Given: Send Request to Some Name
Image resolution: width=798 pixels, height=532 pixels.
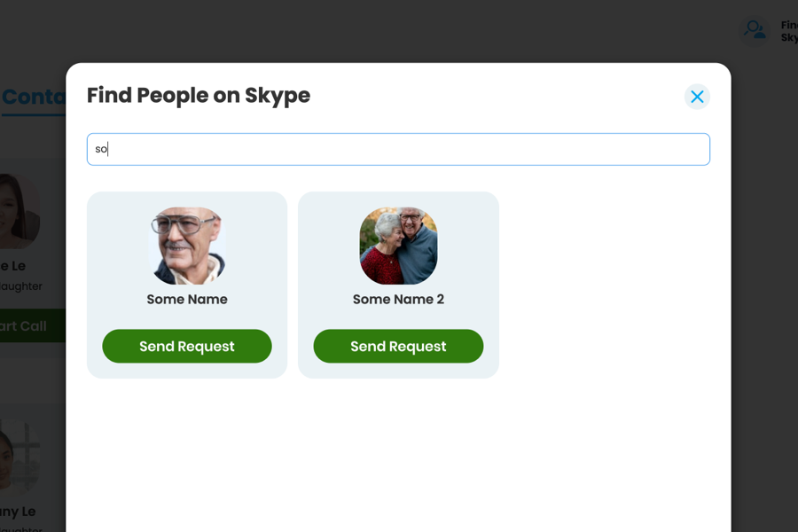Looking at the screenshot, I should point(187,346).
